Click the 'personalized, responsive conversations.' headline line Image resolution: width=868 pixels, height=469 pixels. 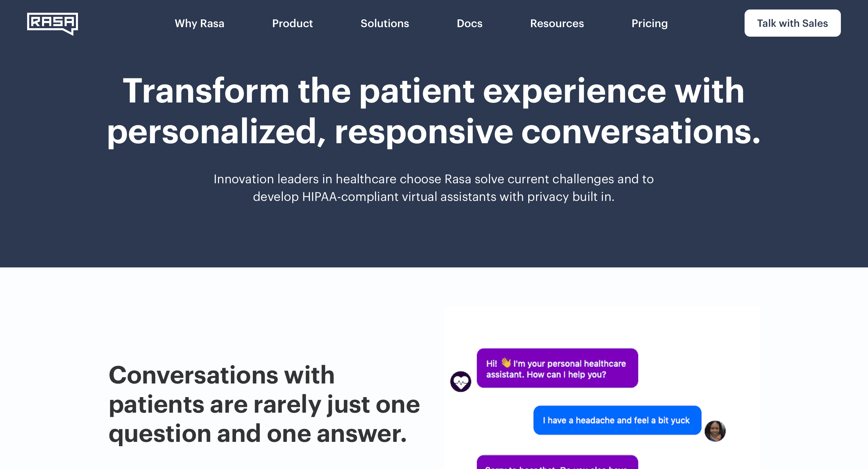433,132
